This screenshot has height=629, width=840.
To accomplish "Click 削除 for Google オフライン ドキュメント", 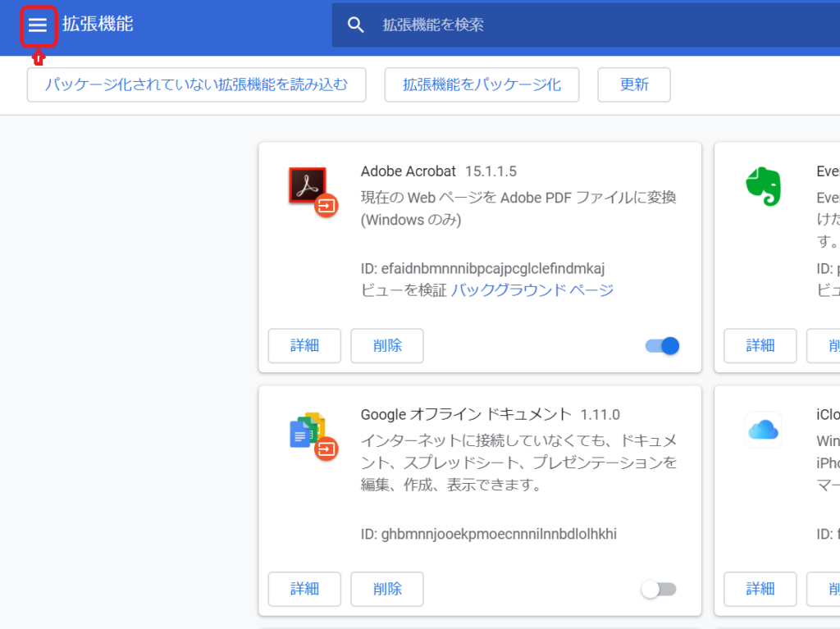I will (x=387, y=589).
